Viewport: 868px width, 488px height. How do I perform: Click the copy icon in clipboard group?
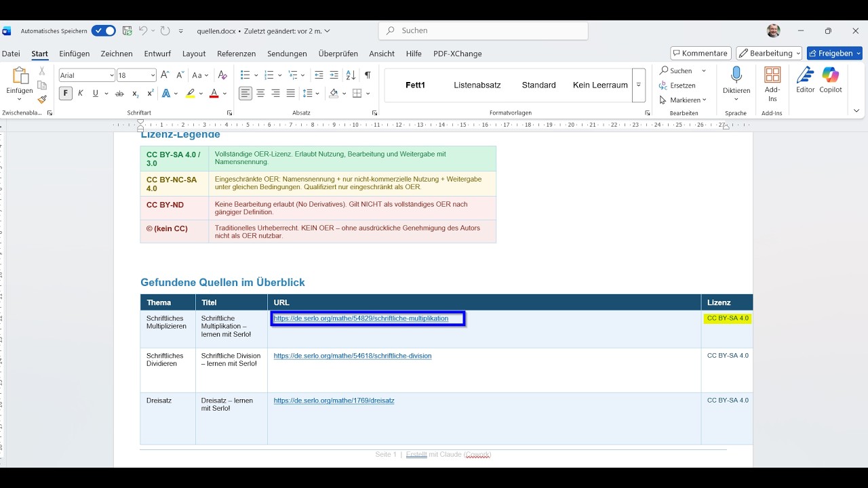click(42, 85)
